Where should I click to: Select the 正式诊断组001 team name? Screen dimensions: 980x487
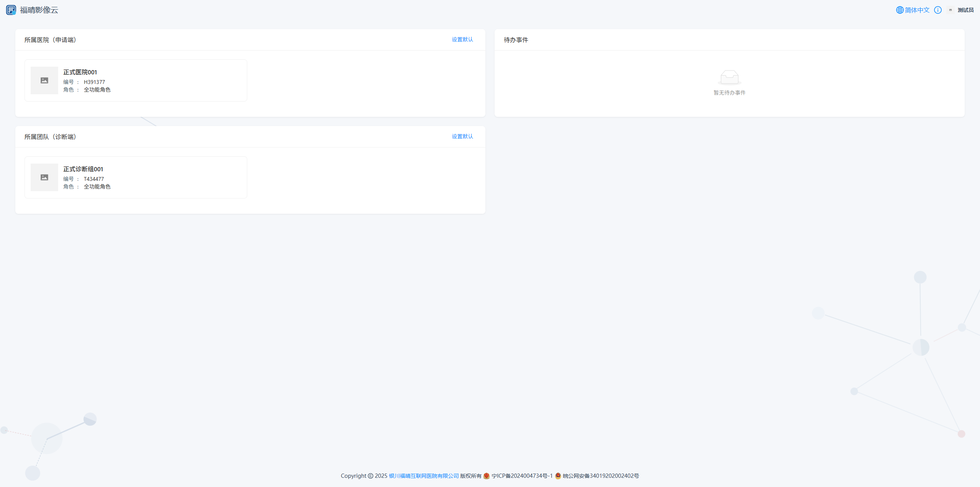click(83, 169)
